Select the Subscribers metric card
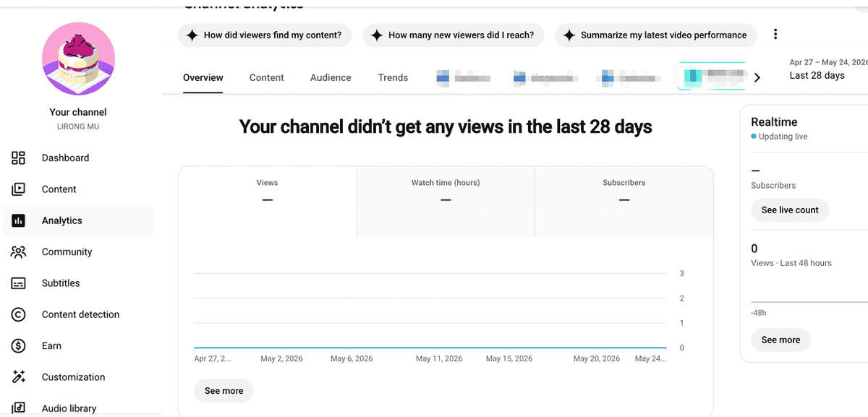This screenshot has height=417, width=868. pos(624,202)
